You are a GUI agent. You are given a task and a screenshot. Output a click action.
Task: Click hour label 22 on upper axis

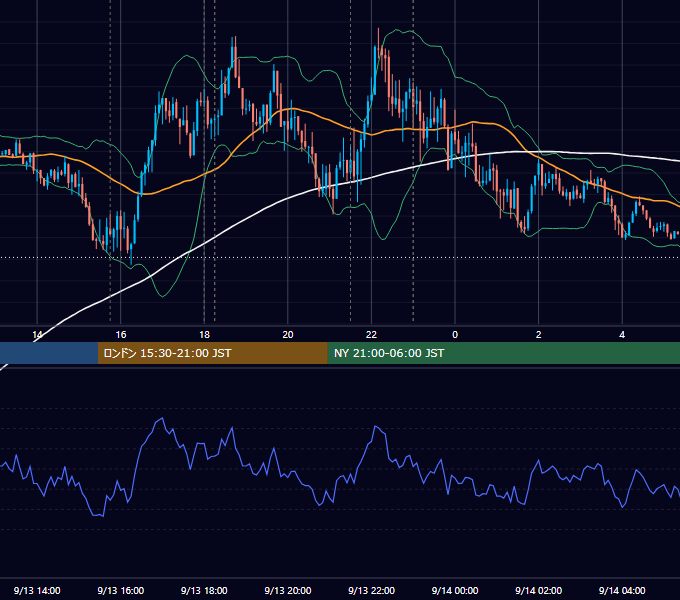[x=371, y=335]
